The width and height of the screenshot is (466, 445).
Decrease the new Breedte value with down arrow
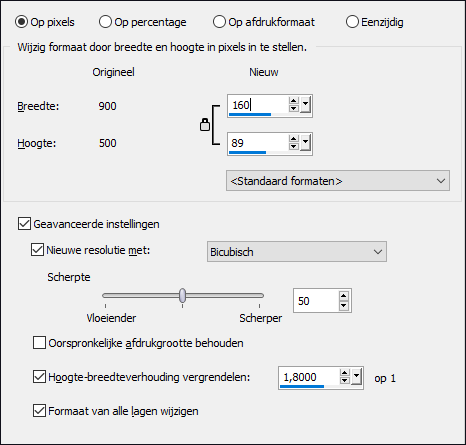293,108
